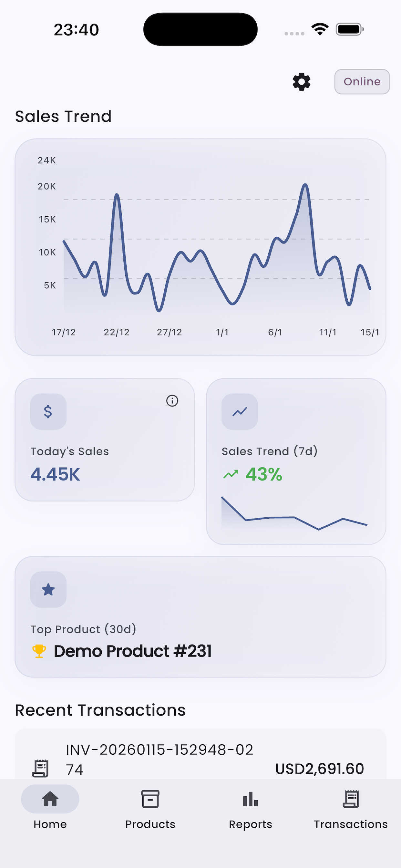Tap the star icon on Top Product
This screenshot has width=401, height=868.
pyautogui.click(x=48, y=589)
